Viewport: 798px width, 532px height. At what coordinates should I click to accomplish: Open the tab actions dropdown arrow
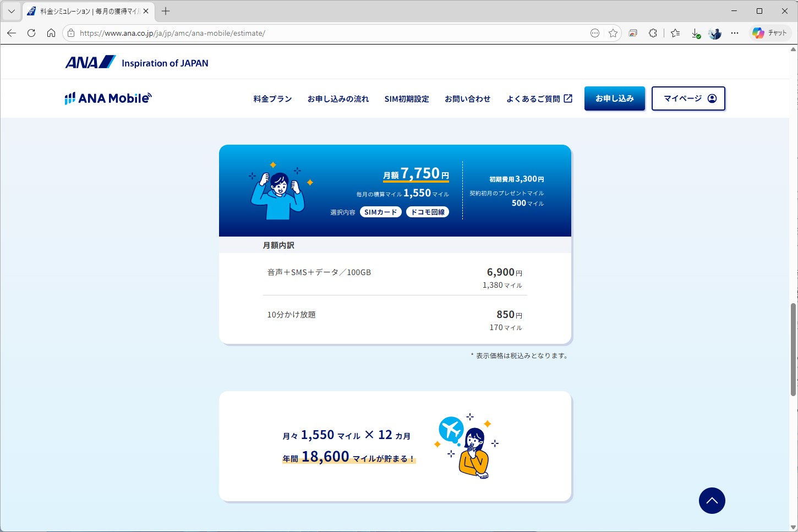click(12, 11)
